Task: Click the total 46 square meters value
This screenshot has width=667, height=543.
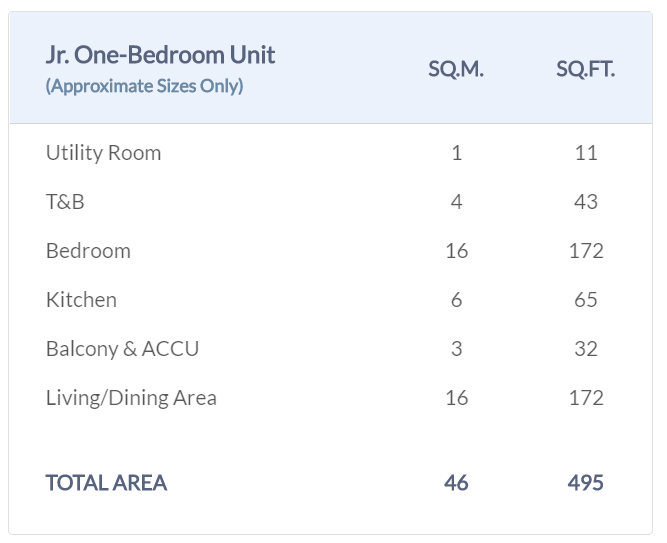Action: [456, 483]
